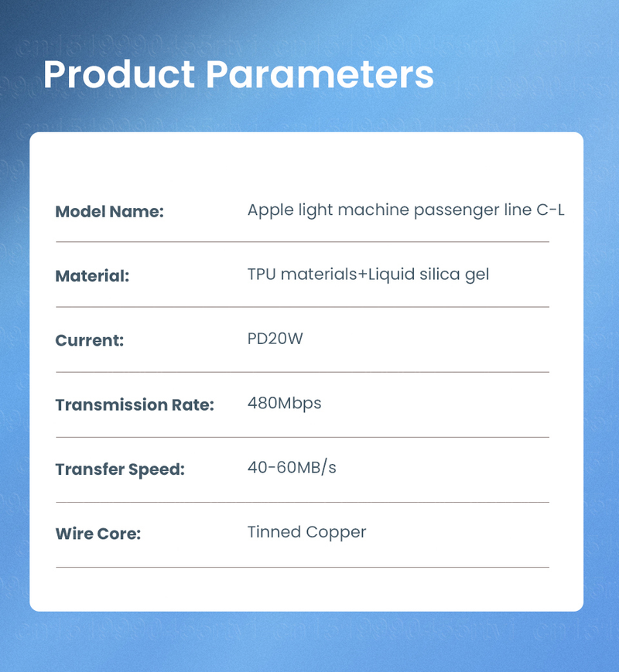Select the Material label
This screenshot has height=672, width=619.
pyautogui.click(x=92, y=276)
